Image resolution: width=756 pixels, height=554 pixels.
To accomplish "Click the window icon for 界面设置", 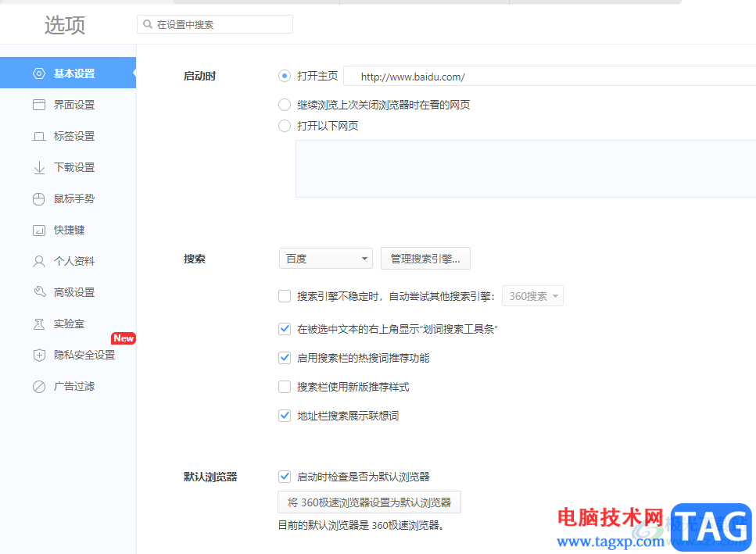I will 39,105.
